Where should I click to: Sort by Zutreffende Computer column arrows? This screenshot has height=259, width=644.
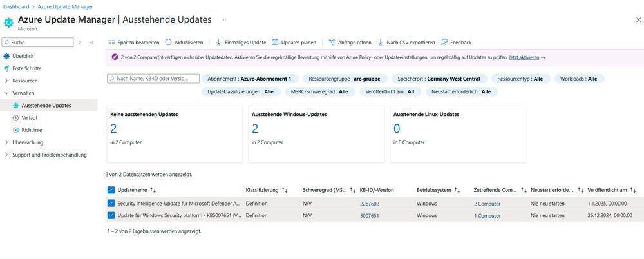point(524,190)
